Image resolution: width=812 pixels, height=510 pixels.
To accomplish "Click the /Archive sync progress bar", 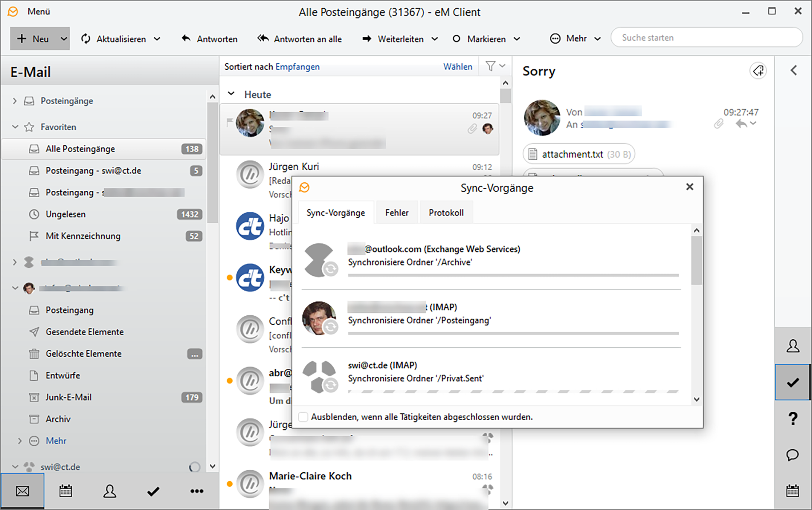I will (513, 275).
